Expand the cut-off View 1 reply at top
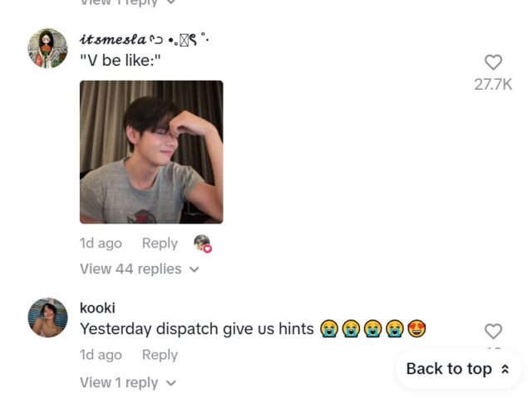The width and height of the screenshot is (532, 398). pos(128,2)
